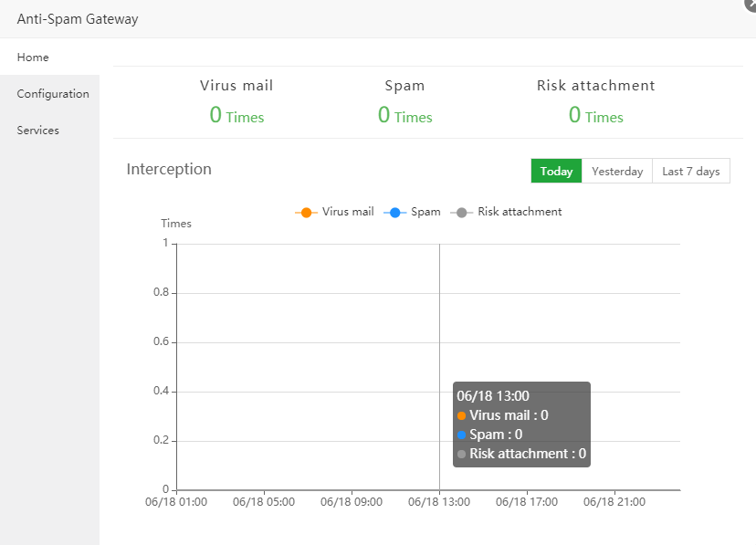Viewport: 756px width, 545px height.
Task: Open the Configuration page
Action: coord(53,94)
